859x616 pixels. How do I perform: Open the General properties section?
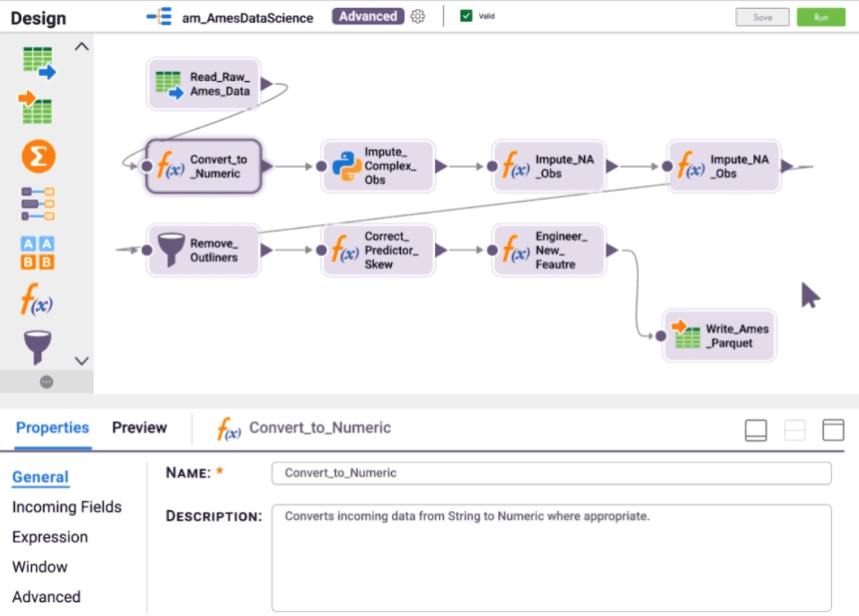(40, 477)
